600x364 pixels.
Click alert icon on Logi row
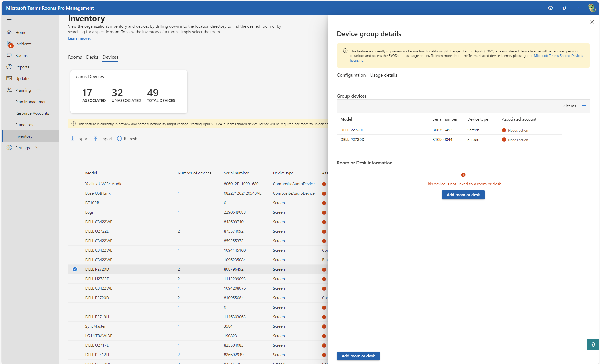coord(324,212)
